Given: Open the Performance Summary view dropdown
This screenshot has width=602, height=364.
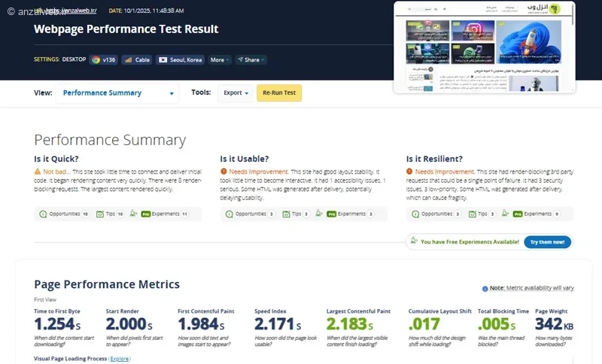Looking at the screenshot, I should (x=117, y=93).
